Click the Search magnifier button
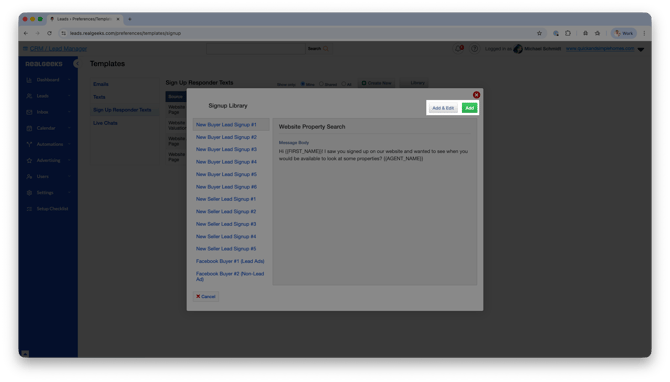This screenshot has height=382, width=670. (319, 49)
